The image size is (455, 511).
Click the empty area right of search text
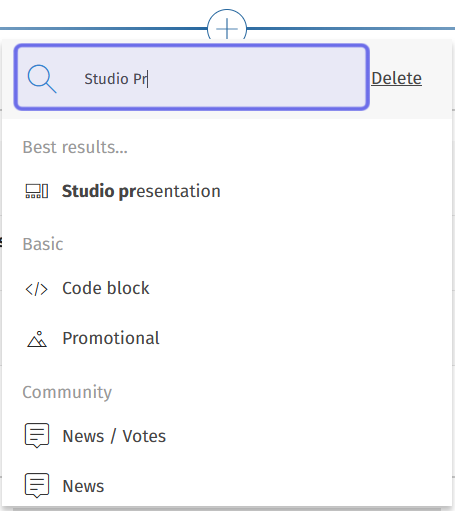click(257, 79)
